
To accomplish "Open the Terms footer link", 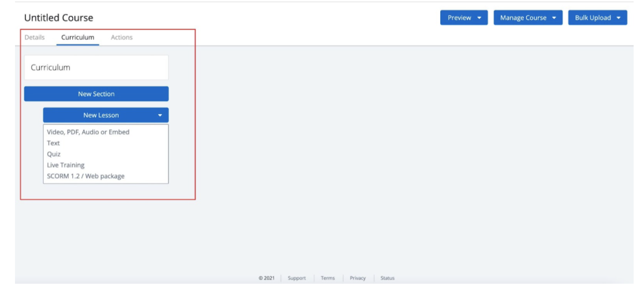I will (328, 278).
